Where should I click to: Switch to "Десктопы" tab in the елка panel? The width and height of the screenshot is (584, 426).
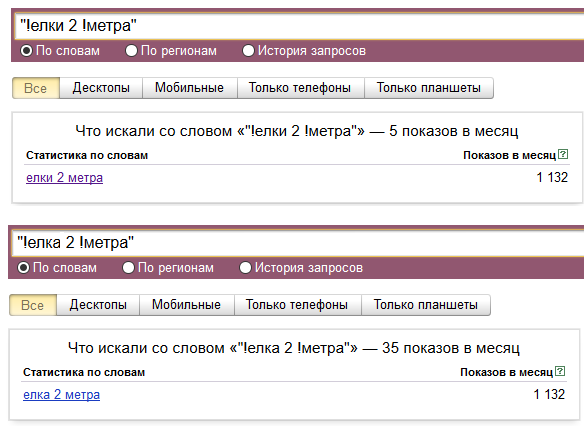click(x=98, y=305)
